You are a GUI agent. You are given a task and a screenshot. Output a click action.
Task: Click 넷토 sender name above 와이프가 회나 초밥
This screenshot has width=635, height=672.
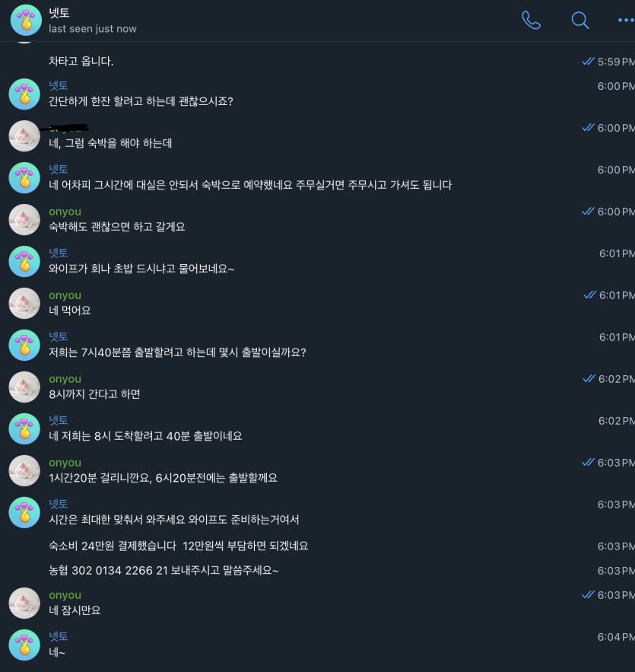(x=59, y=253)
